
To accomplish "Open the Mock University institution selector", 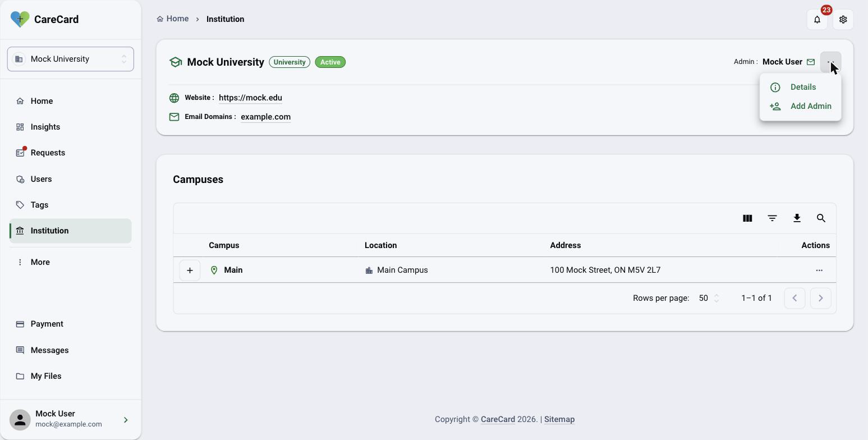I will click(x=71, y=59).
